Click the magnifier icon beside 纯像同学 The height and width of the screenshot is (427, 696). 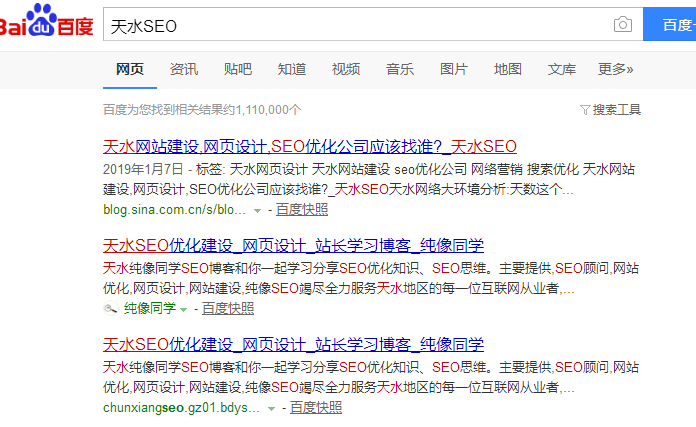[111, 308]
